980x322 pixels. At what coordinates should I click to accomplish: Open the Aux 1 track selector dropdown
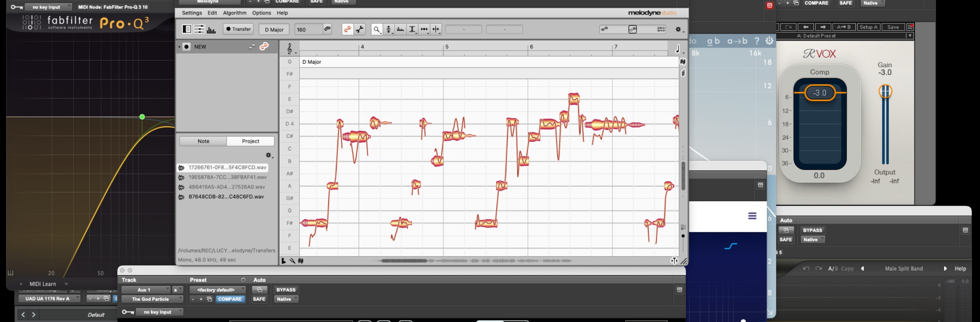(x=146, y=290)
